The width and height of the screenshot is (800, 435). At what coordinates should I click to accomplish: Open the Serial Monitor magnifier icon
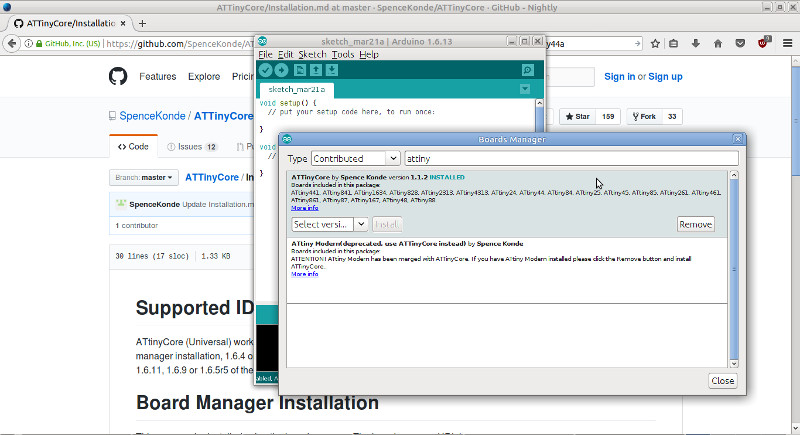[x=528, y=70]
